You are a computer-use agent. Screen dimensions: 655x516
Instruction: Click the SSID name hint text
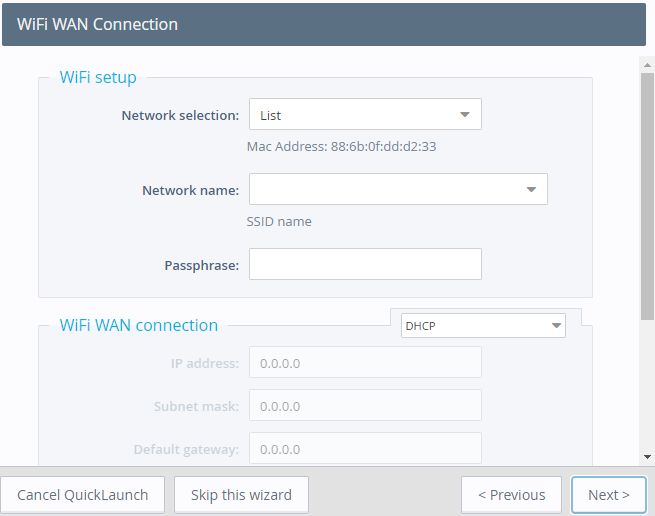[x=279, y=221]
